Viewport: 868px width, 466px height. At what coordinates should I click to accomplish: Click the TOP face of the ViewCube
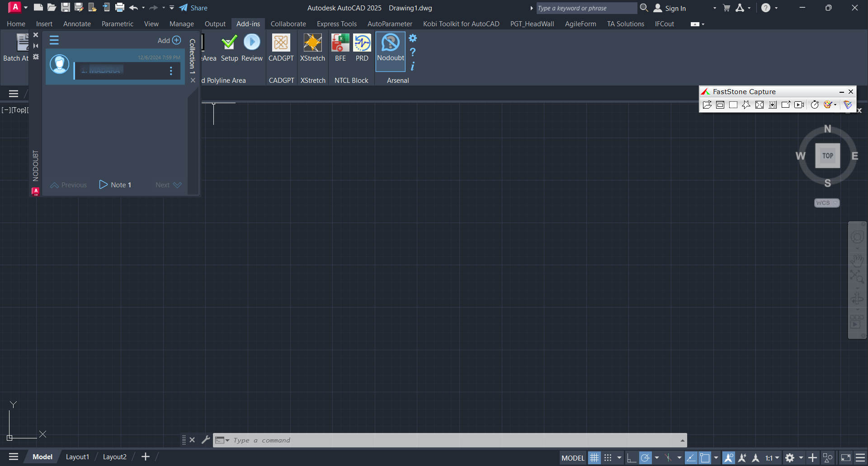tap(827, 156)
